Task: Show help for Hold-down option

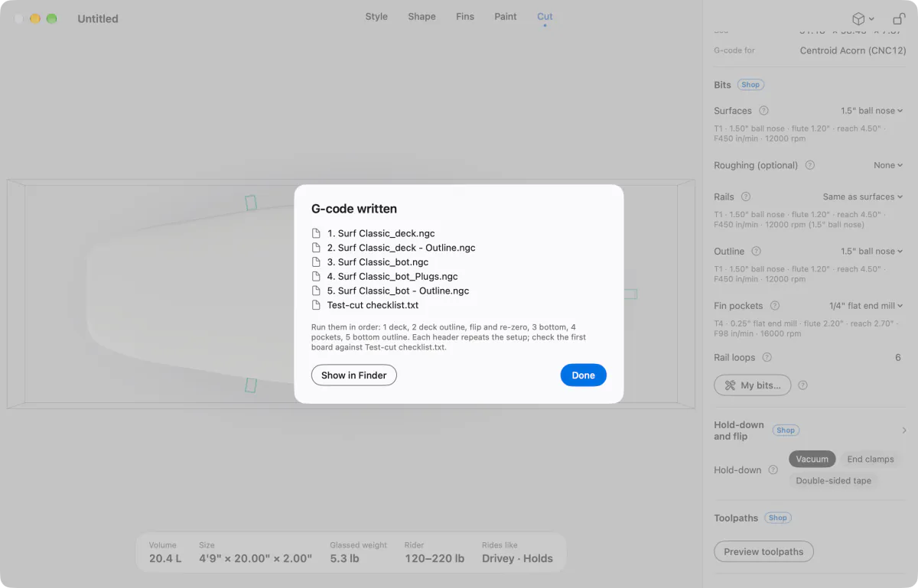Action: [x=773, y=470]
